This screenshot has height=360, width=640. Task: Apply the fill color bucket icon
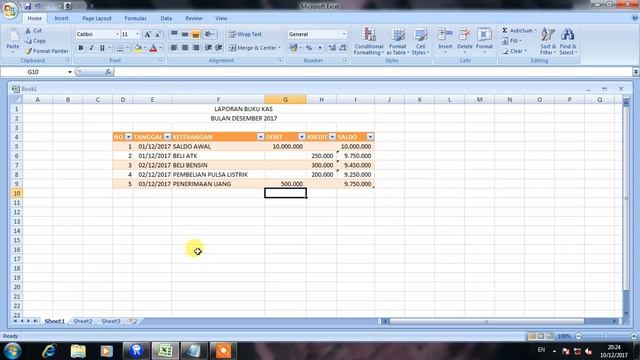tap(138, 48)
